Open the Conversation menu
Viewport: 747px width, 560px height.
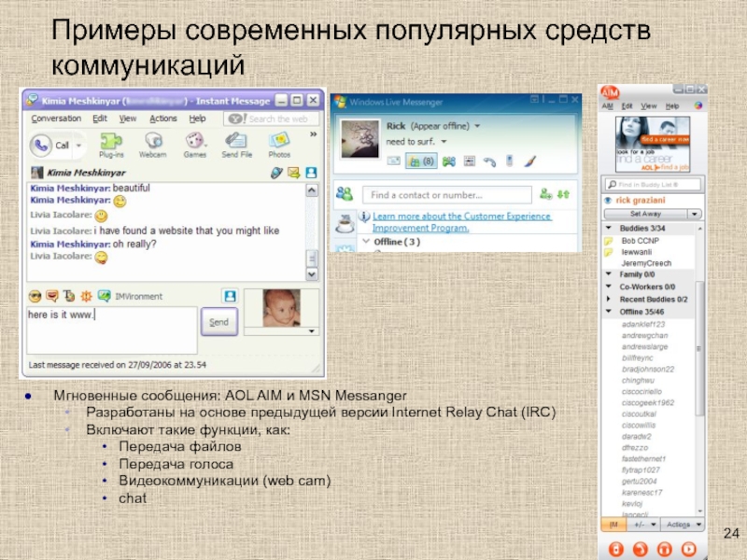56,119
